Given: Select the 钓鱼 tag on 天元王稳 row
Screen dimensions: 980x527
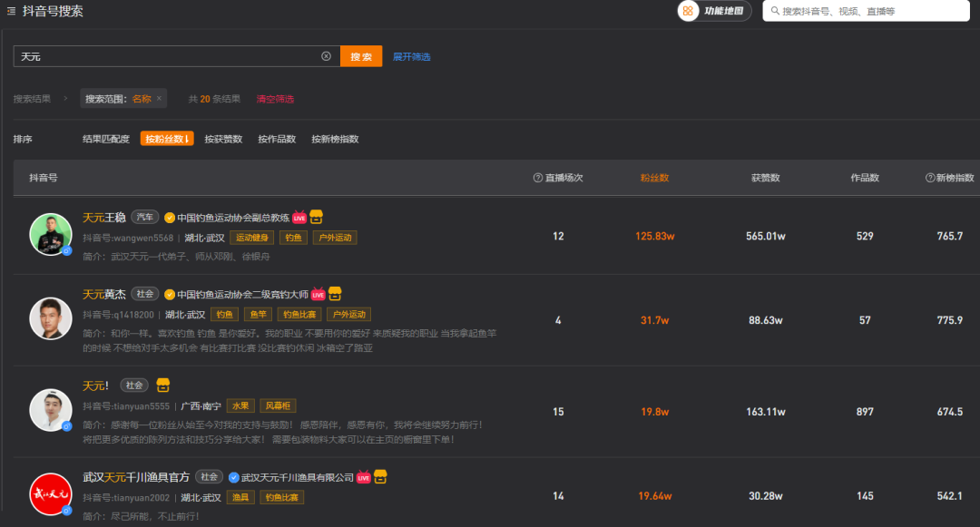Looking at the screenshot, I should (293, 238).
